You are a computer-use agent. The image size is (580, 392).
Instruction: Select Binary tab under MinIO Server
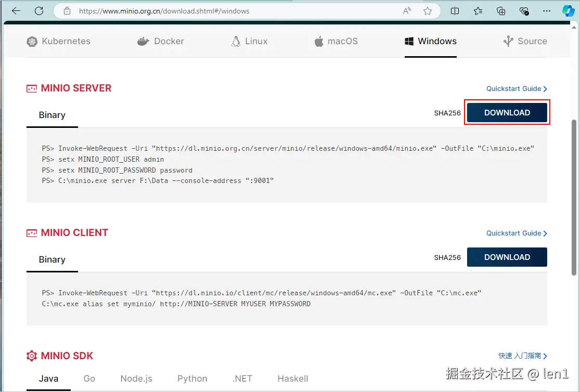tap(52, 115)
